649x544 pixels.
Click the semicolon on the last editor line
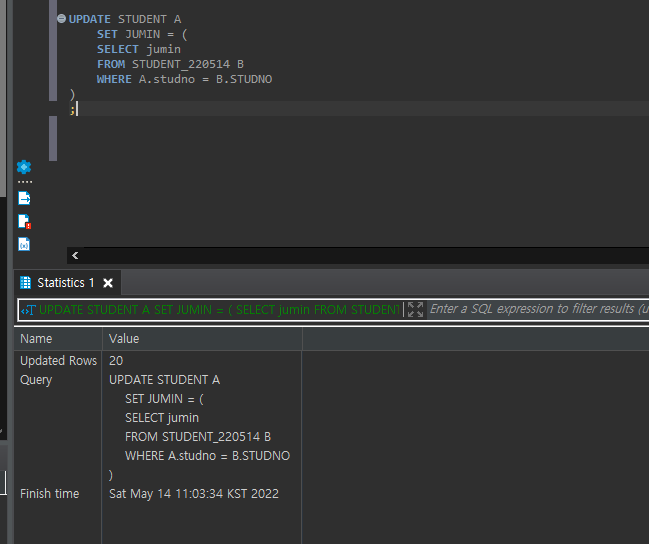[x=72, y=110]
